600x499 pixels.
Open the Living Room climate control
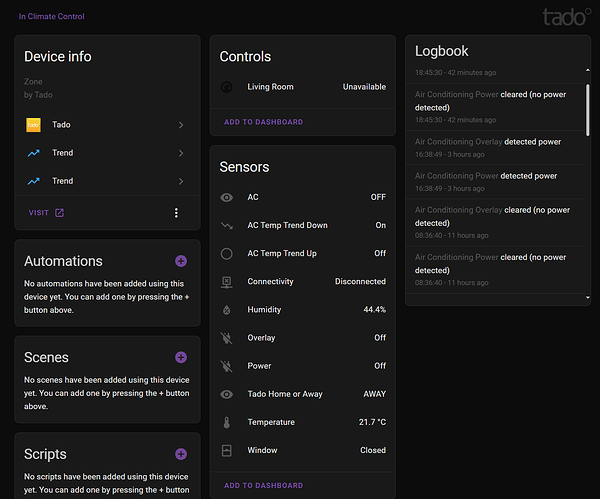(270, 87)
